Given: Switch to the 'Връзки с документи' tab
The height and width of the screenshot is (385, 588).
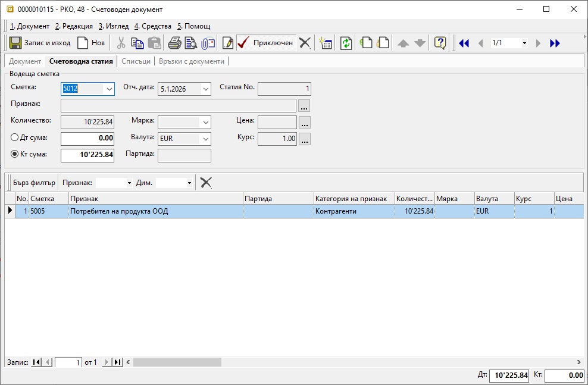Looking at the screenshot, I should coord(191,61).
